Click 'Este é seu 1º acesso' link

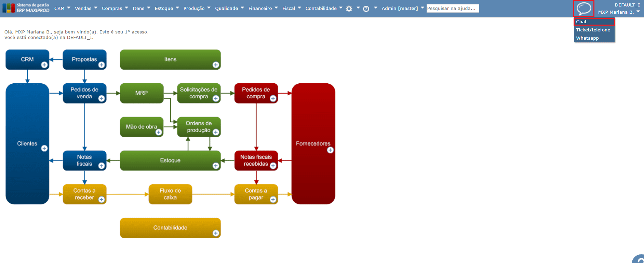[x=124, y=32]
